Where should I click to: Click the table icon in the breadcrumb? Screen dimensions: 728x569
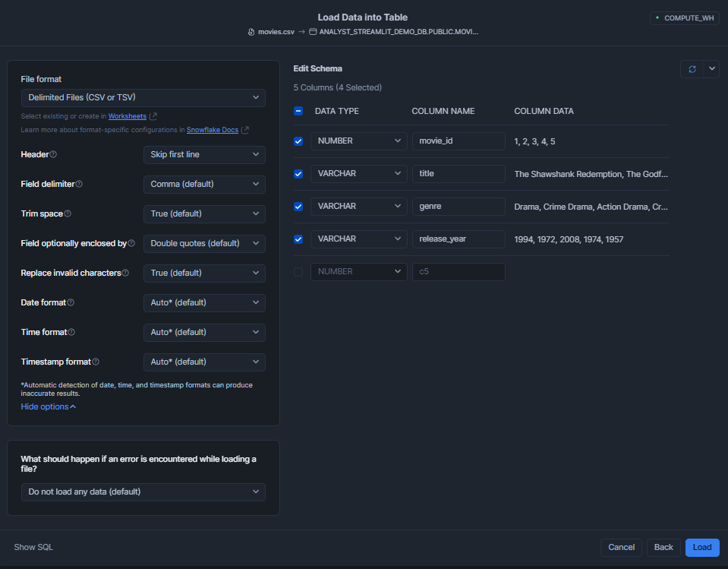point(311,31)
